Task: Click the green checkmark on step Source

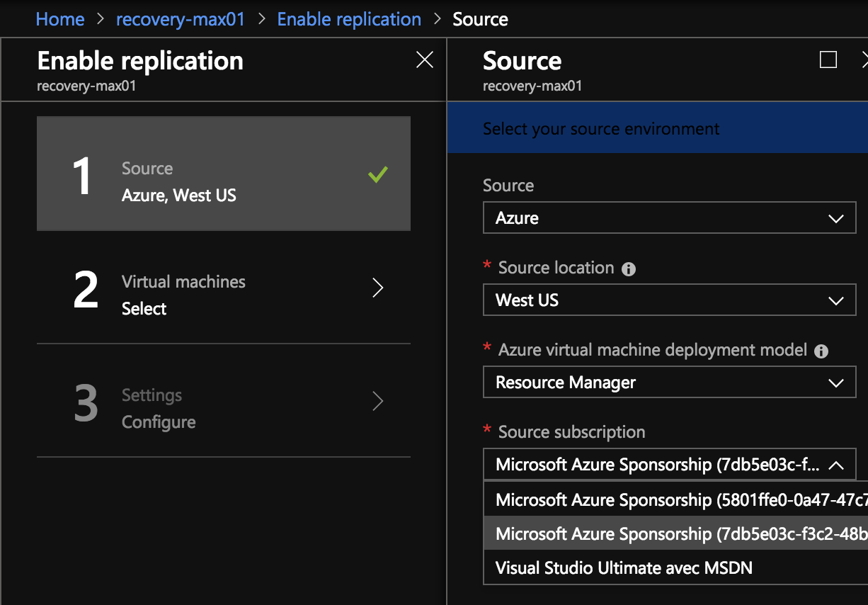Action: pos(377,174)
